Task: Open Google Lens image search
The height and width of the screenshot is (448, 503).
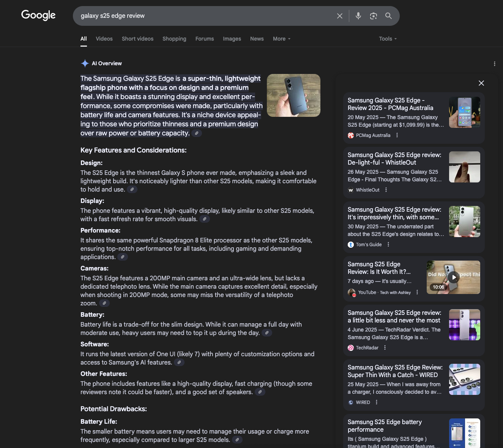Action: pyautogui.click(x=374, y=16)
